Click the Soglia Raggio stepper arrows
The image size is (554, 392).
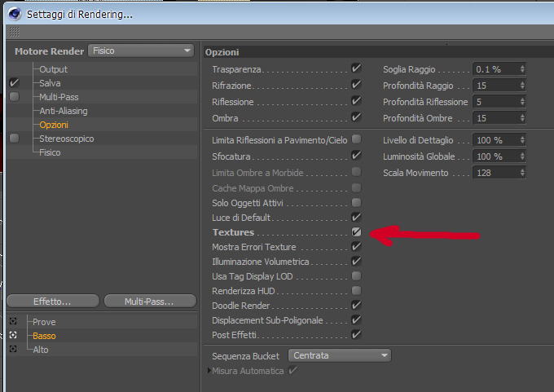tap(522, 69)
